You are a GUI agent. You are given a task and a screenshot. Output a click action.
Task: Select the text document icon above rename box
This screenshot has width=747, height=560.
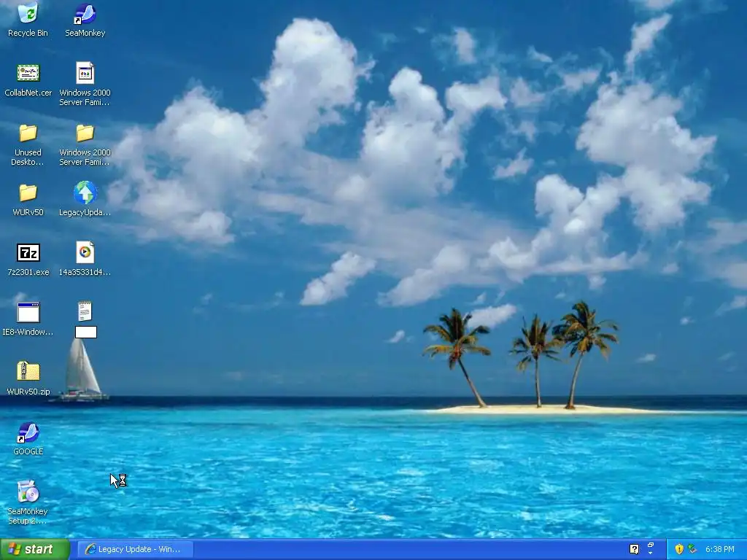point(85,311)
